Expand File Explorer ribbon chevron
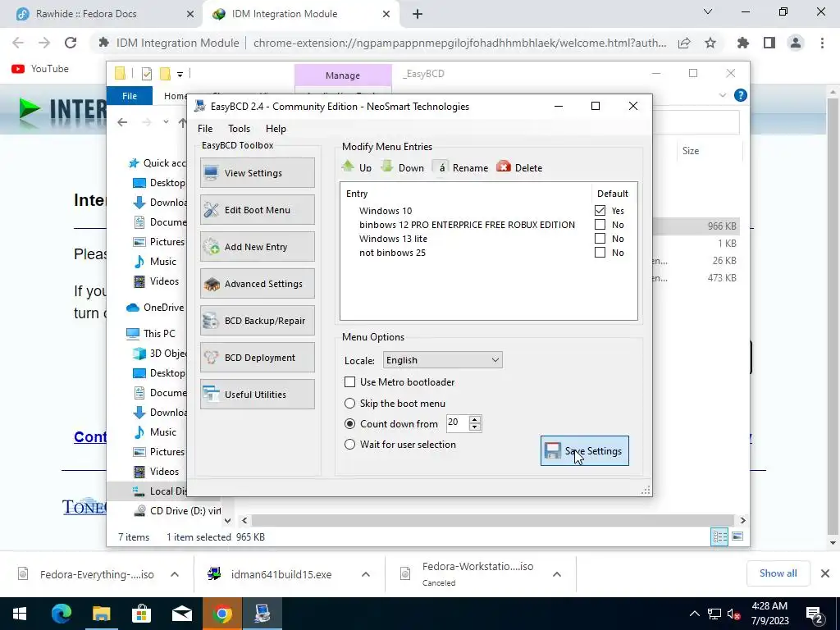This screenshot has width=840, height=630. point(722,95)
